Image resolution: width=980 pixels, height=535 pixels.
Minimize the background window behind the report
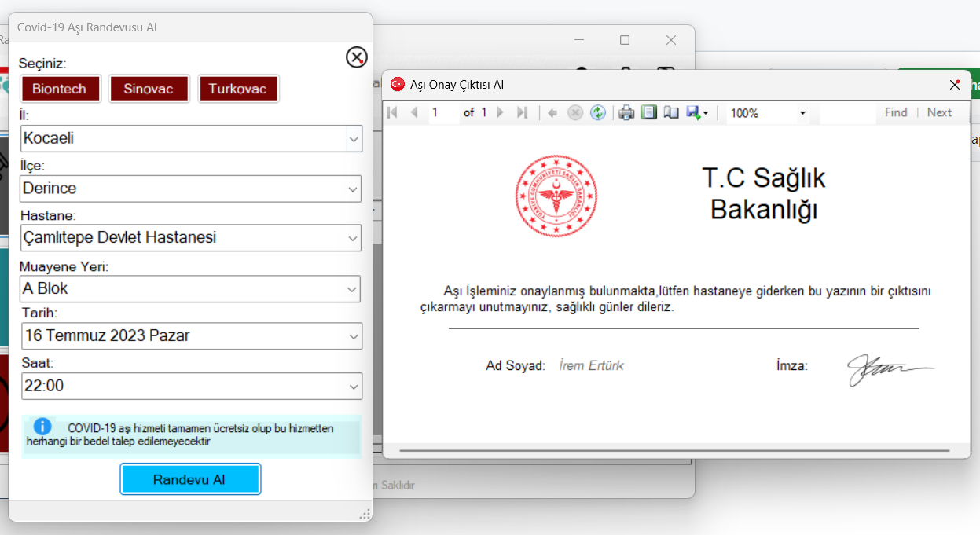point(579,40)
